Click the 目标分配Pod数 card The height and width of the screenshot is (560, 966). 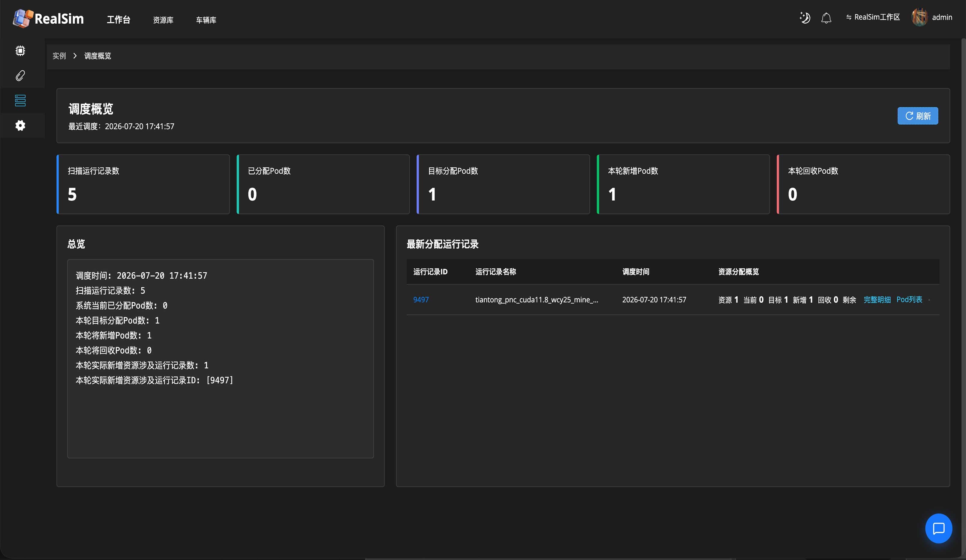click(503, 184)
